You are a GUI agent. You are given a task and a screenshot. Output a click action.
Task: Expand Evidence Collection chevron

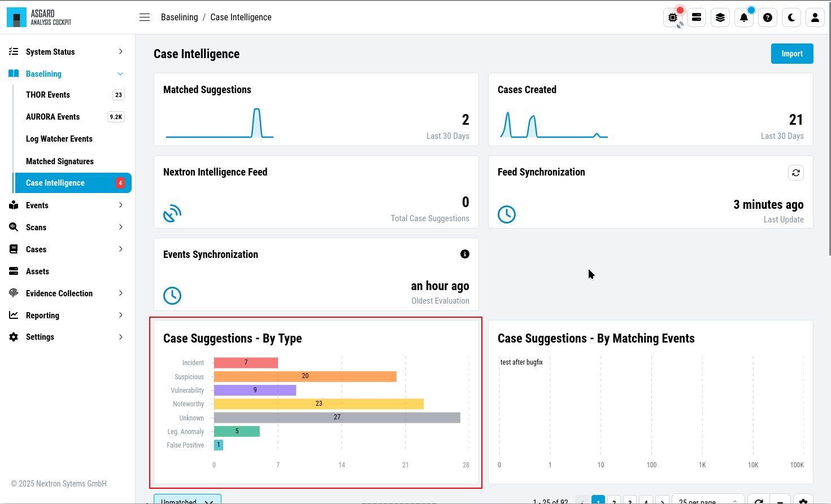(120, 293)
